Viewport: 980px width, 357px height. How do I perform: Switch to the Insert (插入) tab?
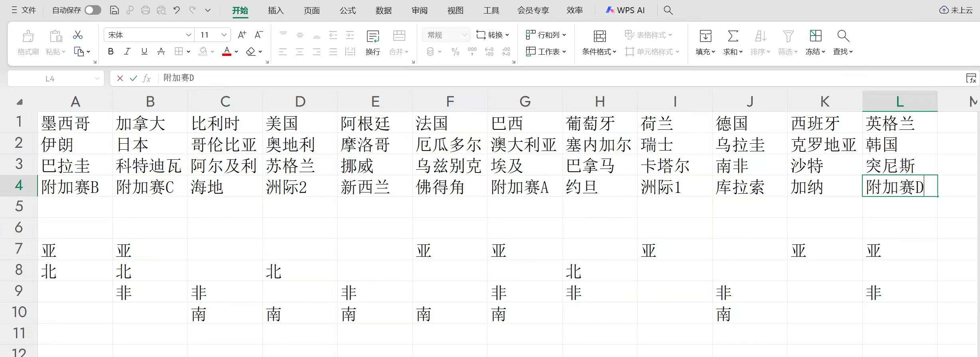[x=276, y=10]
